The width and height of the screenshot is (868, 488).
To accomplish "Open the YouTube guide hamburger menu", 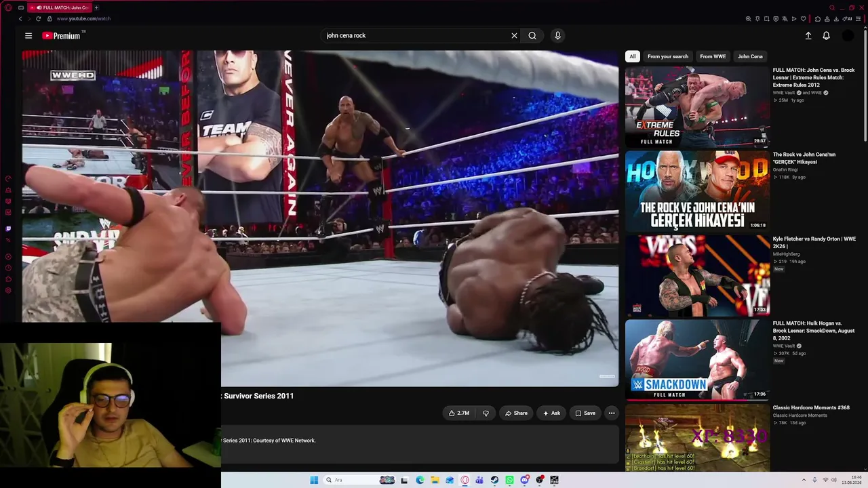I will click(x=28, y=36).
